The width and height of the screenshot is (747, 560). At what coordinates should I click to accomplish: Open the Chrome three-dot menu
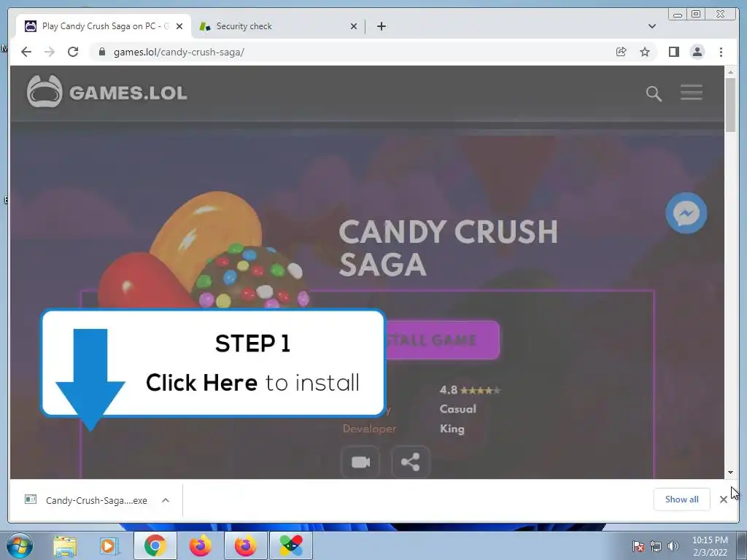(x=721, y=52)
